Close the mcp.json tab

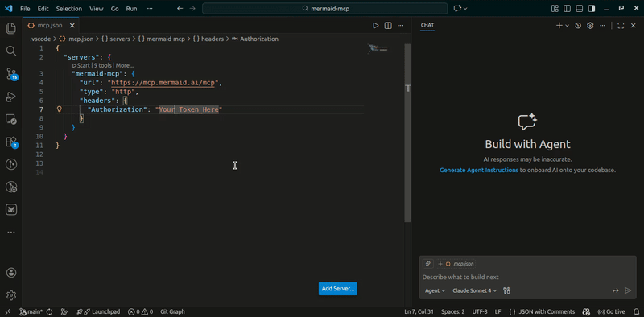pos(72,26)
